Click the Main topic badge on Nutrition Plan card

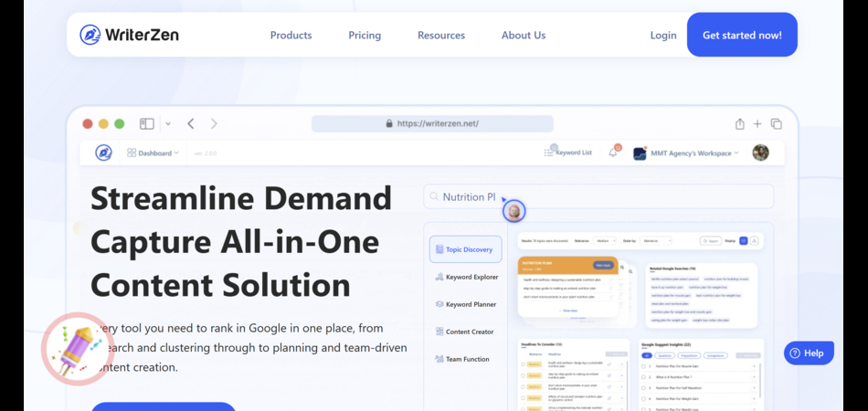(x=603, y=265)
